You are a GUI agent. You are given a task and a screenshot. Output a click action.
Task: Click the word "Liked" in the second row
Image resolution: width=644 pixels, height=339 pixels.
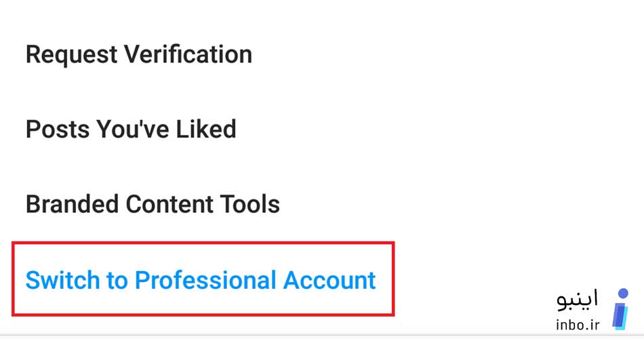pos(206,129)
